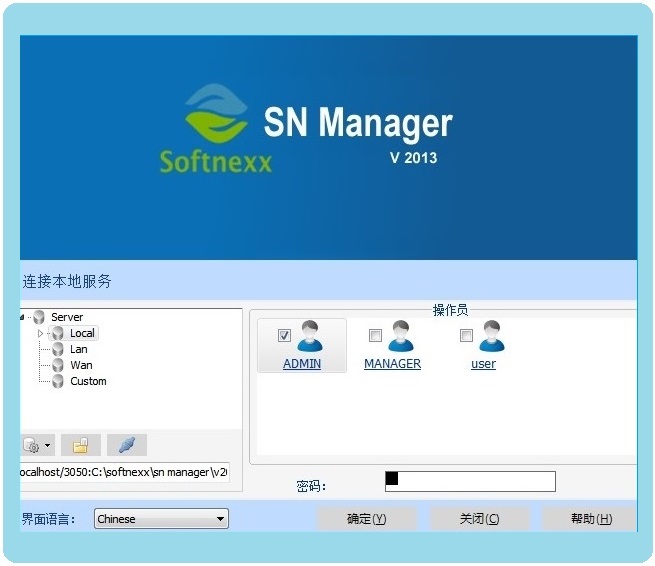Open dropdown arrow beside database settings icon
Image resolution: width=655 pixels, height=566 pixels.
pos(48,445)
